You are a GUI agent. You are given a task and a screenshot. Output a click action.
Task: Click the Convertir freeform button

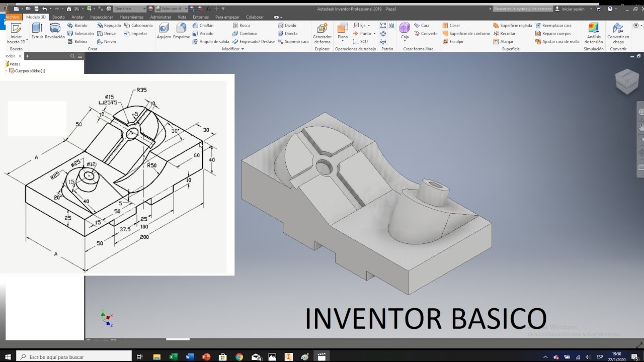pyautogui.click(x=426, y=33)
